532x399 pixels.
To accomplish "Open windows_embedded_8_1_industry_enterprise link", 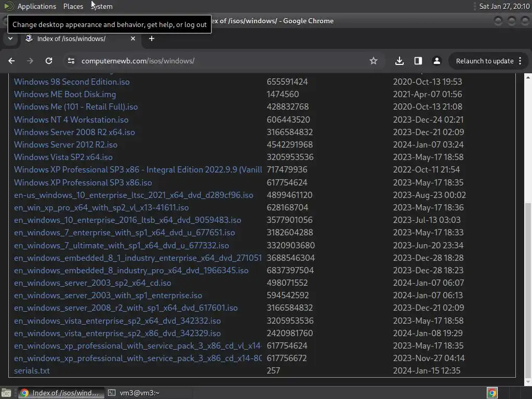I will tap(138, 258).
